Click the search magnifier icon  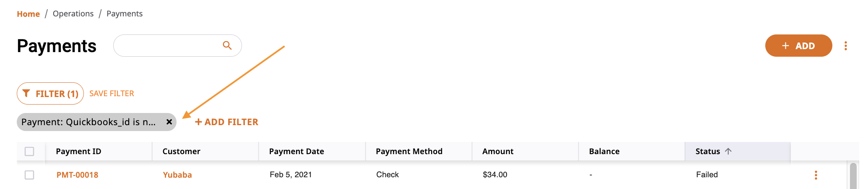(x=227, y=45)
